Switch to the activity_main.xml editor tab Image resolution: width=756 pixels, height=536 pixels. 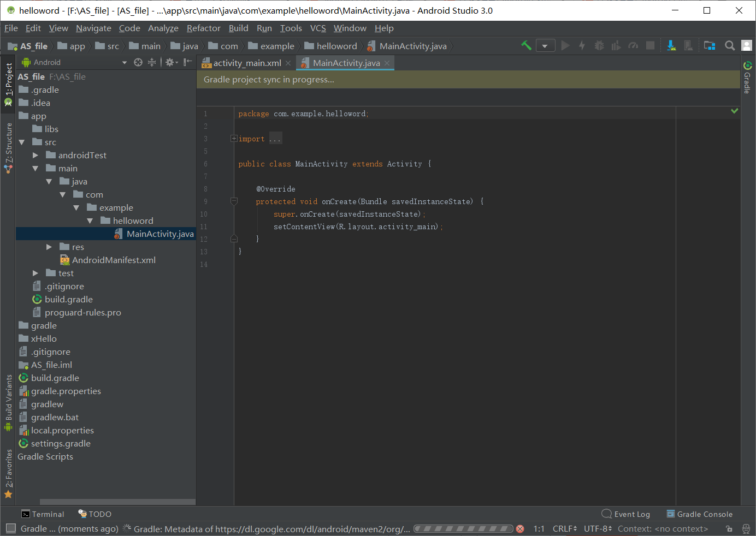click(246, 62)
